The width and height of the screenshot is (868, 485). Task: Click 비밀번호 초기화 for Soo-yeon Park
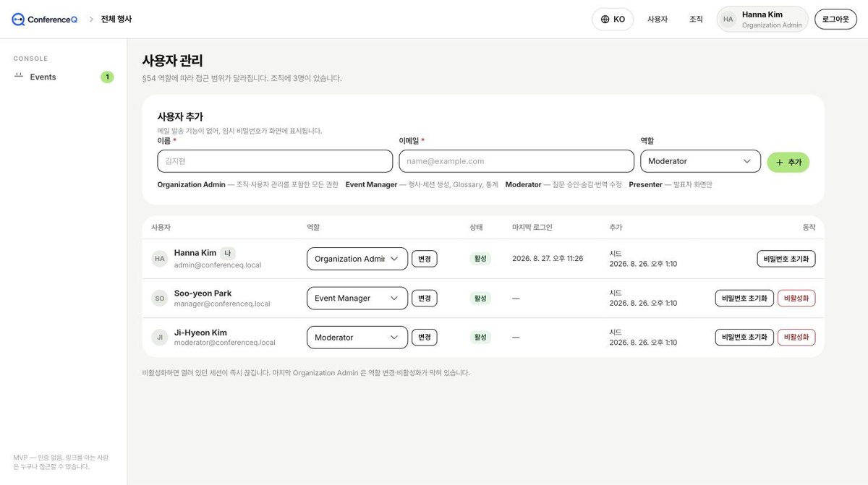(744, 298)
